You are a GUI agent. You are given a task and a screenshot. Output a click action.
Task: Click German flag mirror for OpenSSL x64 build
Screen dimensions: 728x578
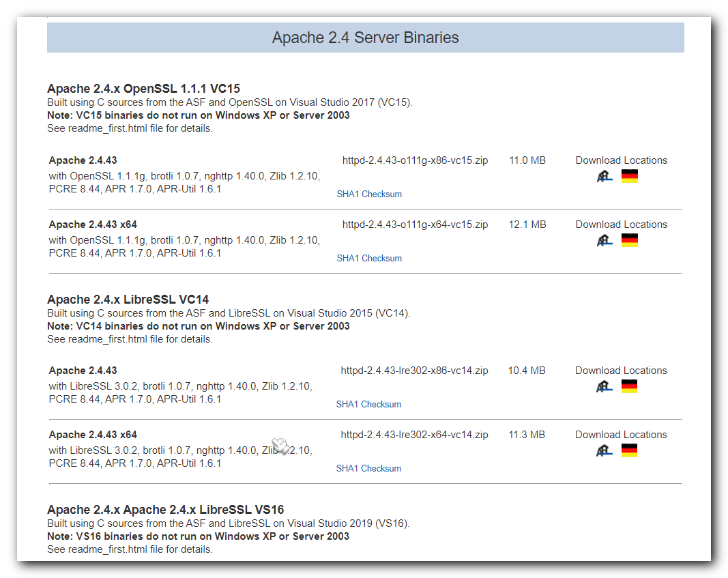point(630,240)
